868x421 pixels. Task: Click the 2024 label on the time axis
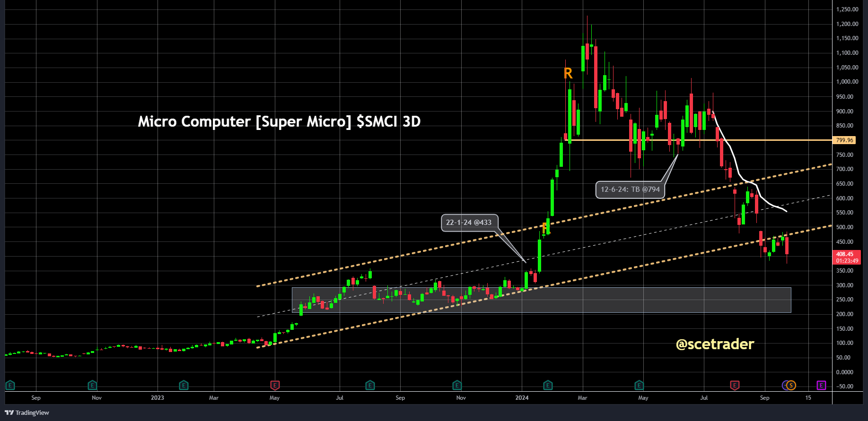click(522, 398)
